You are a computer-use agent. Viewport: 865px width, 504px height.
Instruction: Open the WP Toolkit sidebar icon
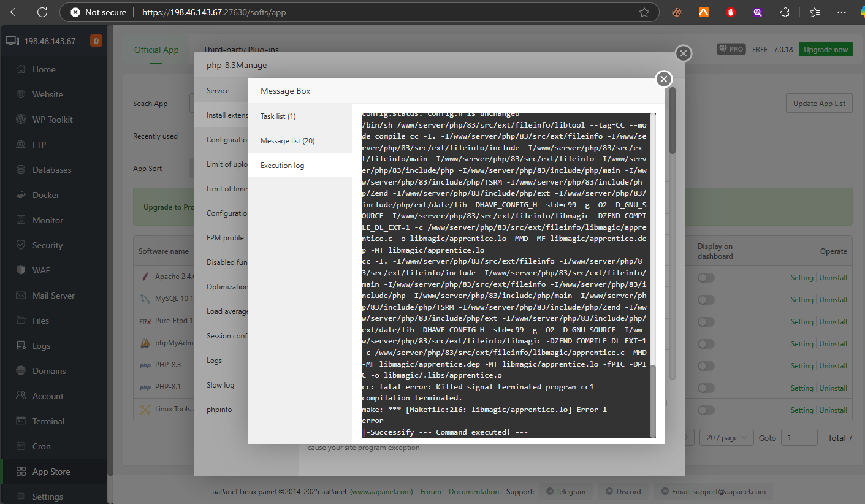(x=21, y=120)
